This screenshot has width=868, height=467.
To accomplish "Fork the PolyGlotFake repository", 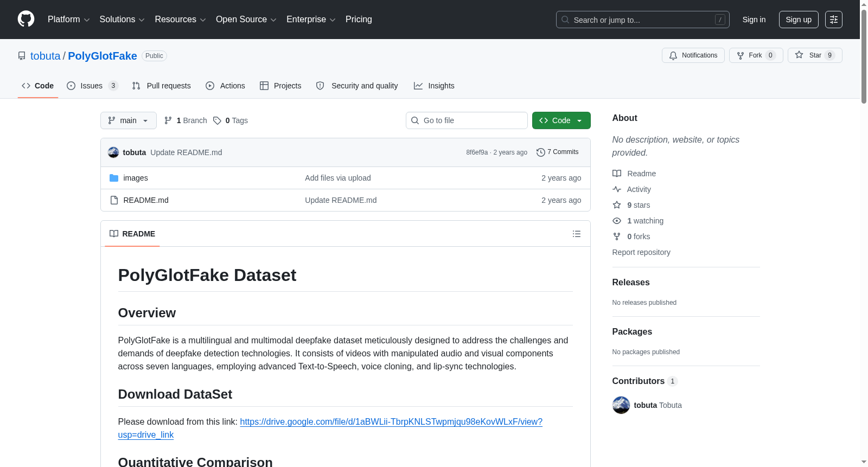I will 756,55.
